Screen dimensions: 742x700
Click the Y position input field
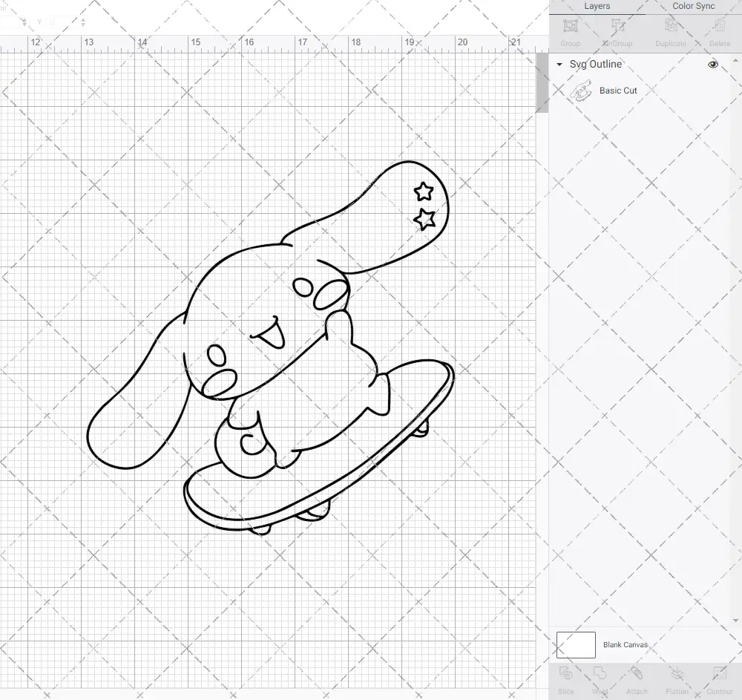[63, 22]
